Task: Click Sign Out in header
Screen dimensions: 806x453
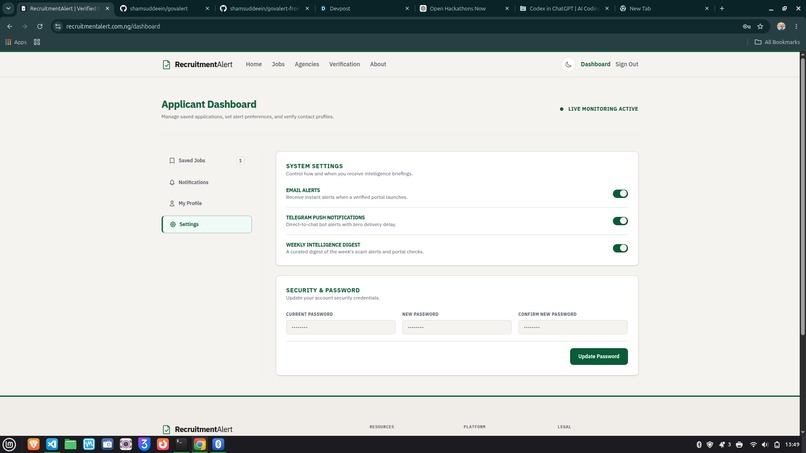Action: [x=627, y=64]
